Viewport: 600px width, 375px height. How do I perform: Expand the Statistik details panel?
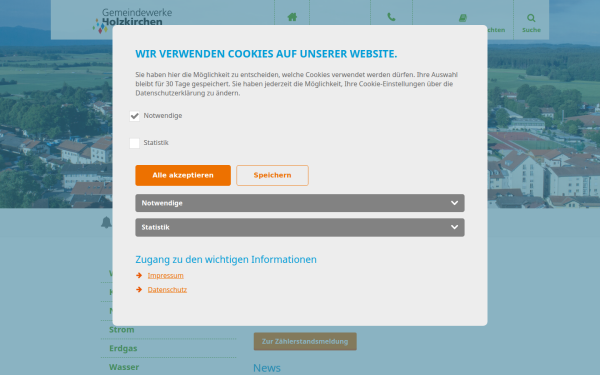pyautogui.click(x=300, y=227)
